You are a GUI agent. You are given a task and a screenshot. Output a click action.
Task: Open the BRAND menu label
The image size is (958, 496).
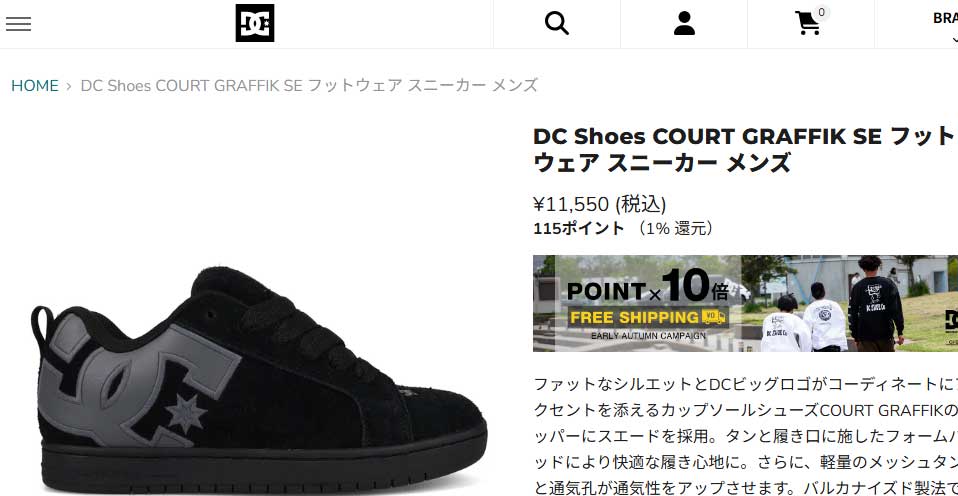point(945,18)
